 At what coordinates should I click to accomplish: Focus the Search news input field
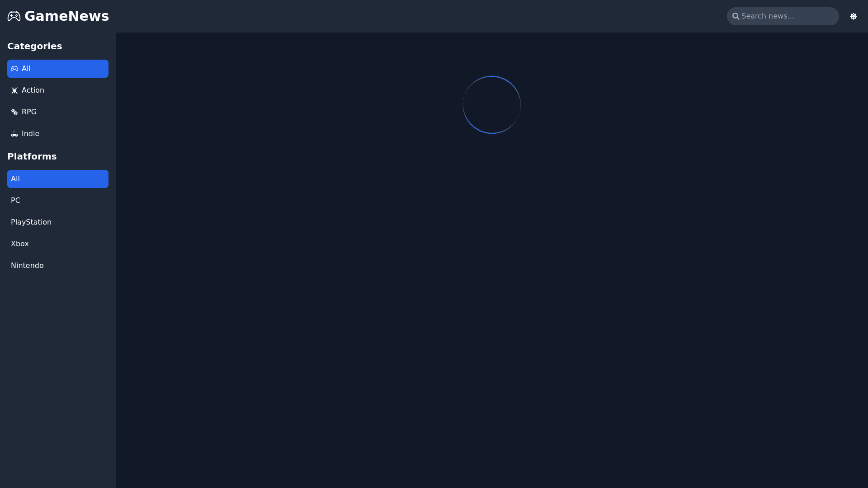click(783, 16)
